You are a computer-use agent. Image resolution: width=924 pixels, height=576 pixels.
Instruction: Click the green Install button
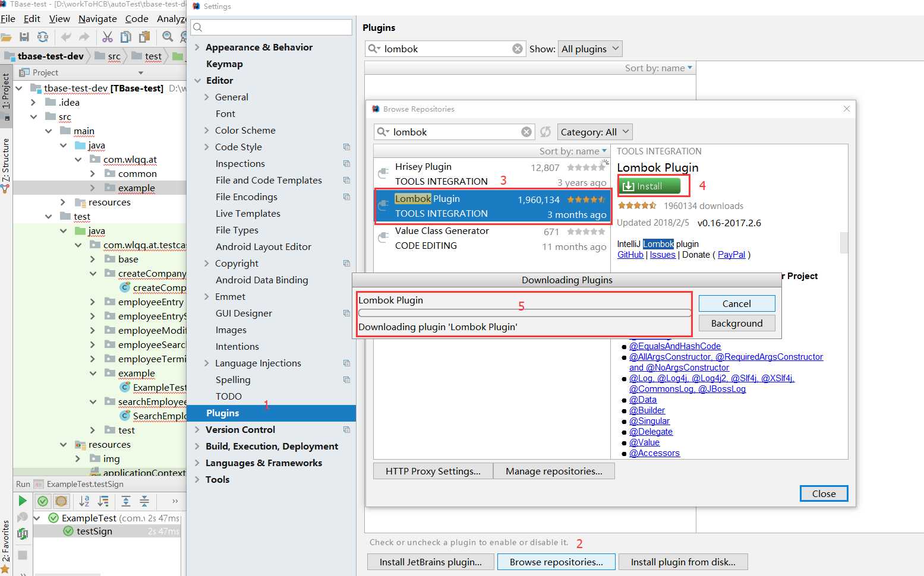click(x=650, y=186)
